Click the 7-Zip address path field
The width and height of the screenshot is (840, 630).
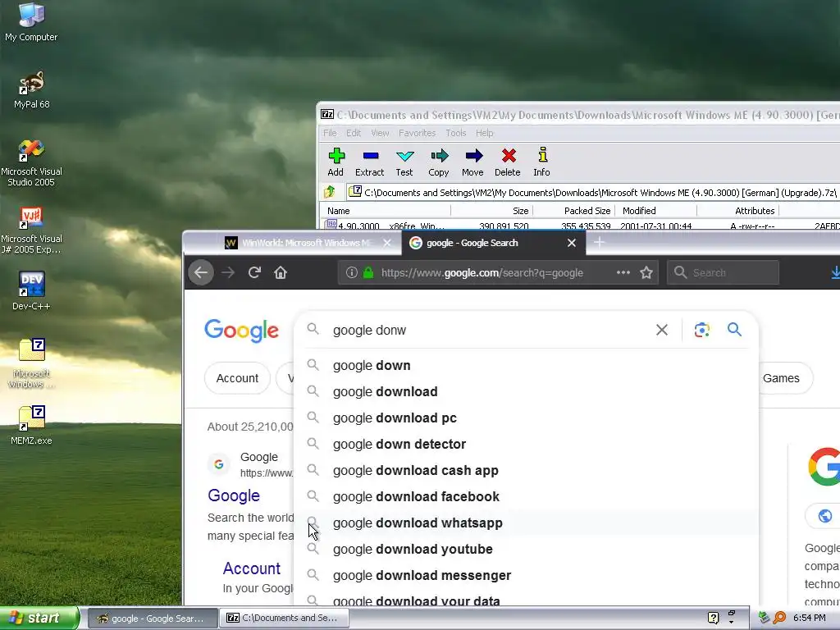pyautogui.click(x=592, y=192)
